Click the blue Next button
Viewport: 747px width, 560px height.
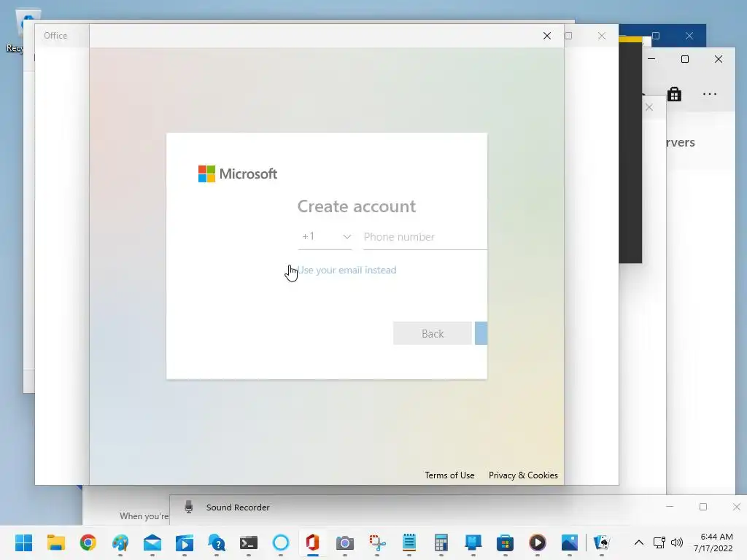pos(481,333)
